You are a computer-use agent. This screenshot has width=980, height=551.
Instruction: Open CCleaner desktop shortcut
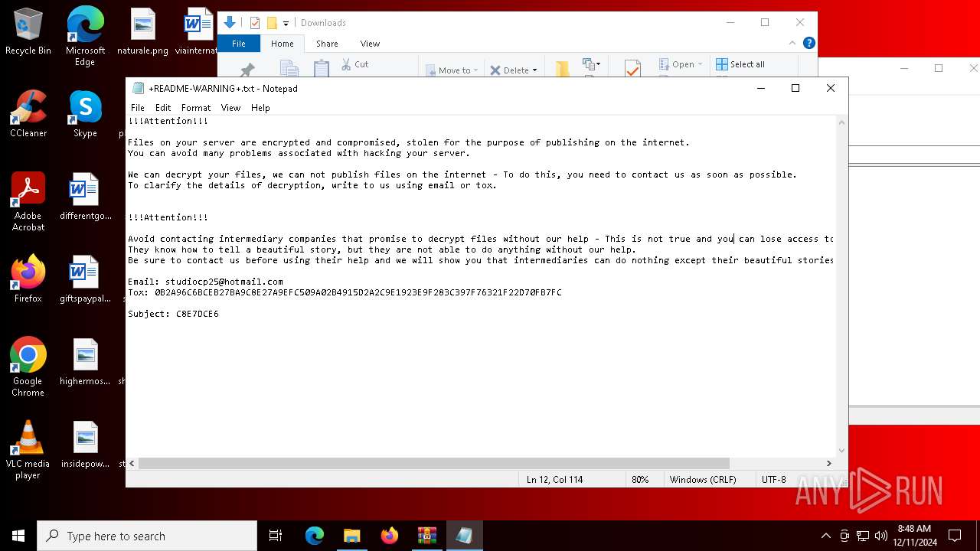pos(28,114)
